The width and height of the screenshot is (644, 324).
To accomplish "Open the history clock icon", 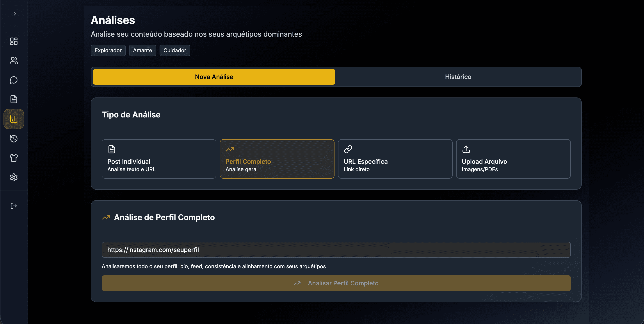I will (x=14, y=139).
